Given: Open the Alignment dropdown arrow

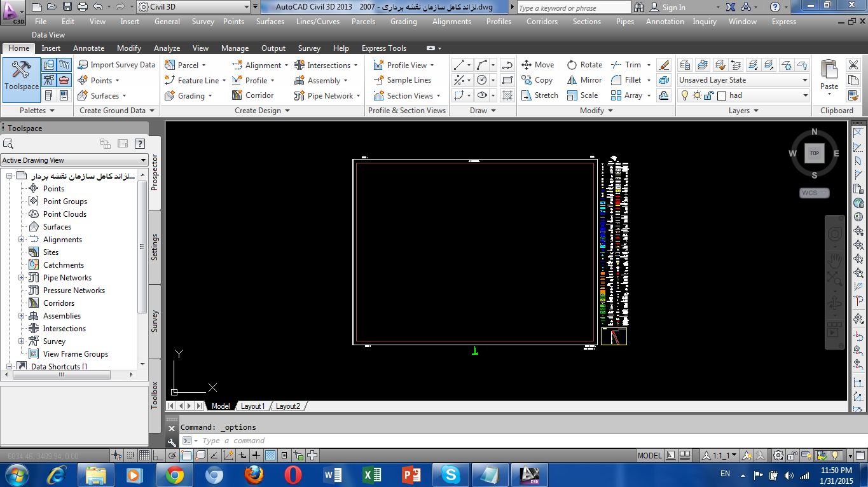Looking at the screenshot, I should tap(286, 65).
